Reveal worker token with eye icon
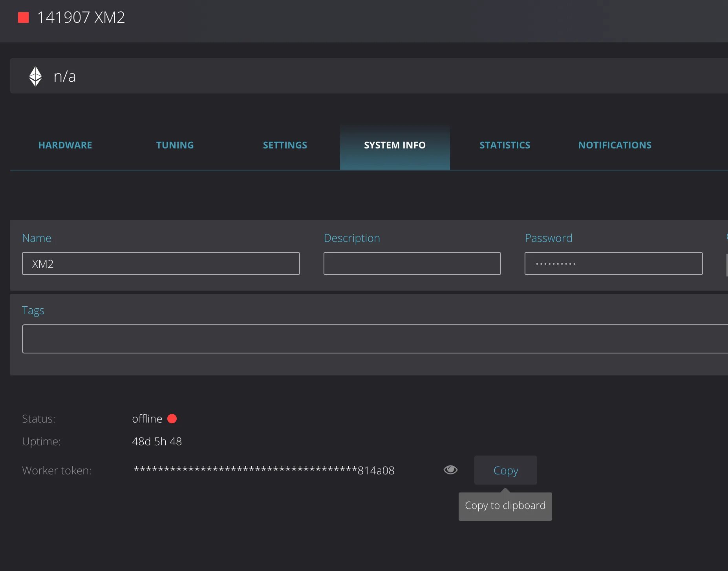Screen dimensions: 728x571 click(x=450, y=470)
